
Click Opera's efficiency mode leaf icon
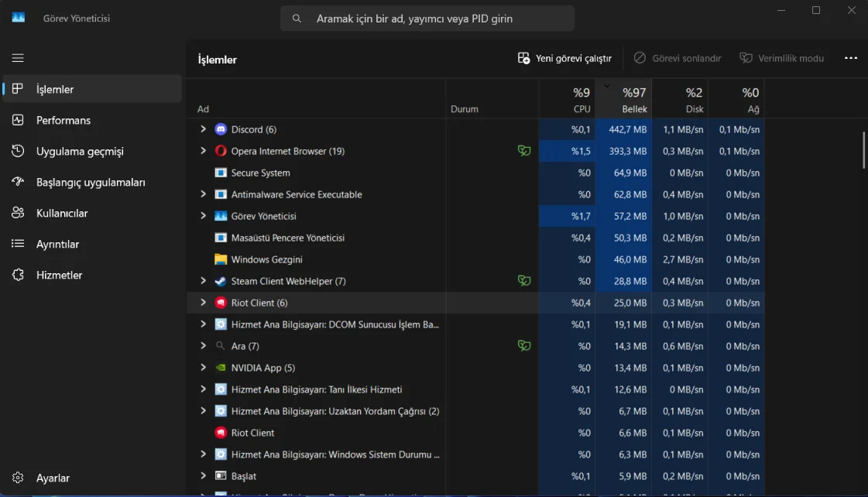tap(523, 150)
